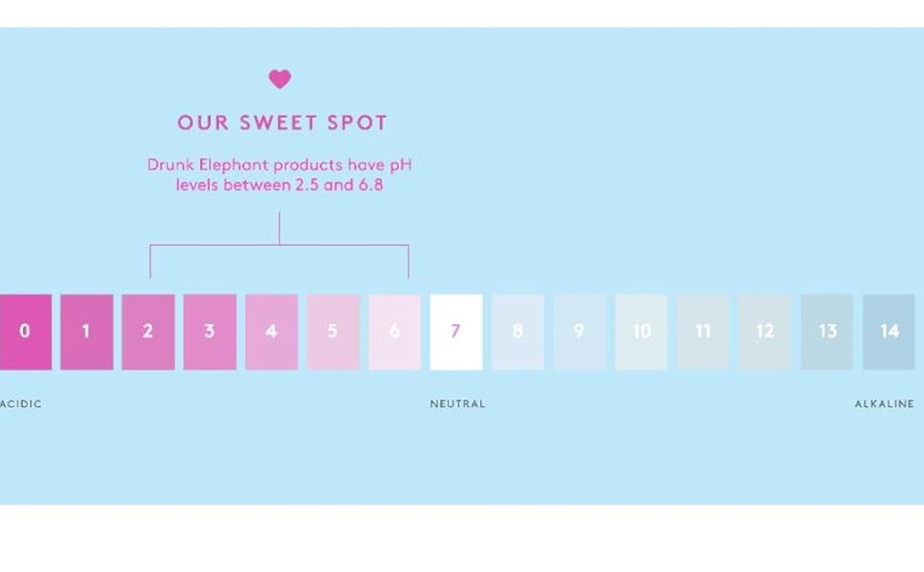Select the pH 10 square
The image size is (924, 572).
click(641, 332)
